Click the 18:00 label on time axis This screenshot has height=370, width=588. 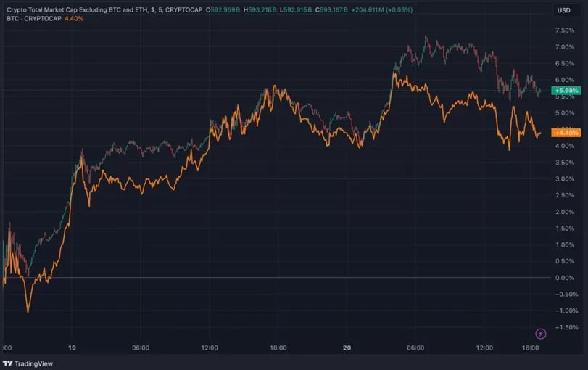tap(278, 348)
